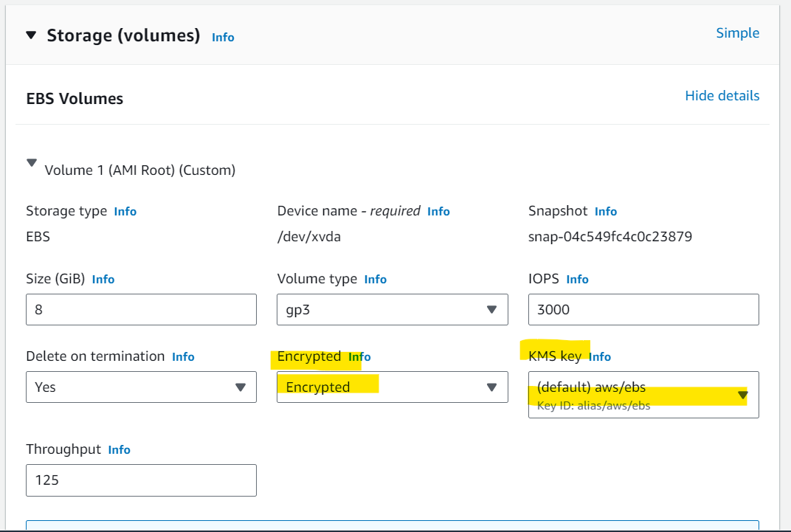Click Hide details for EBS Volumes
The height and width of the screenshot is (532, 791).
pos(722,96)
